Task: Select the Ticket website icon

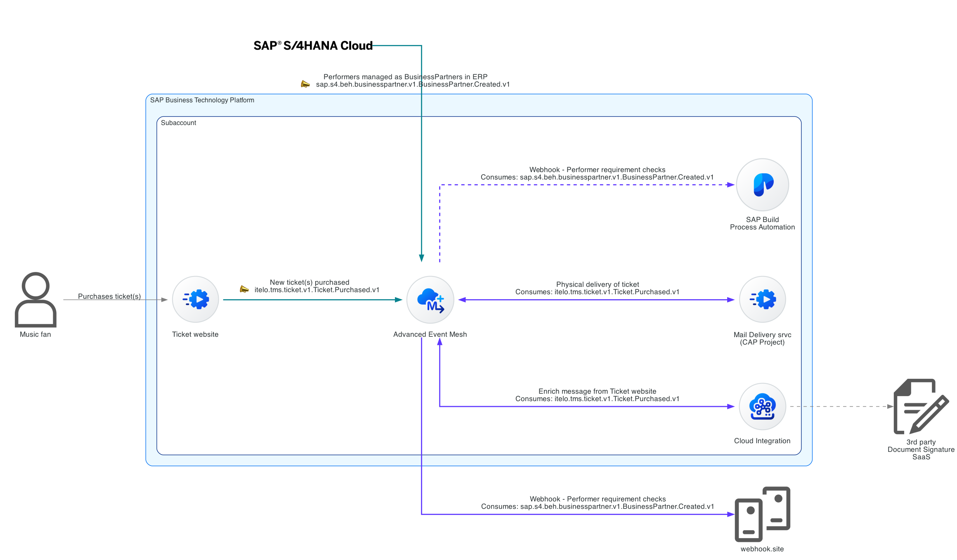Action: [x=195, y=299]
